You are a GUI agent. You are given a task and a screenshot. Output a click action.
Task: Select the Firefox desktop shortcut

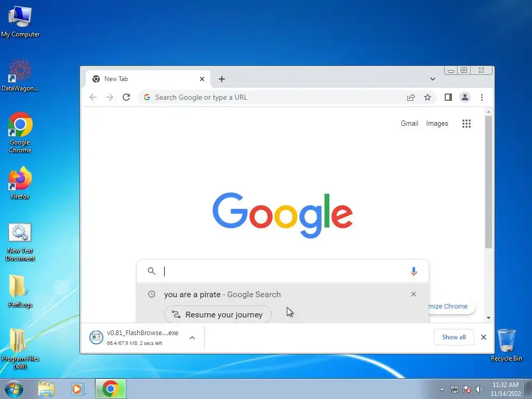click(x=20, y=182)
